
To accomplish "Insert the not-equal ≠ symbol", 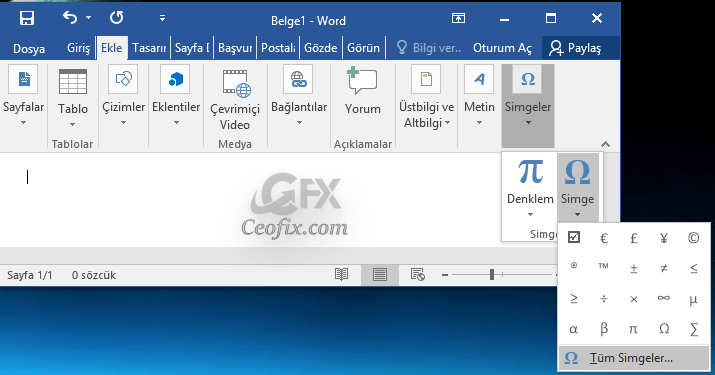I will coord(664,268).
